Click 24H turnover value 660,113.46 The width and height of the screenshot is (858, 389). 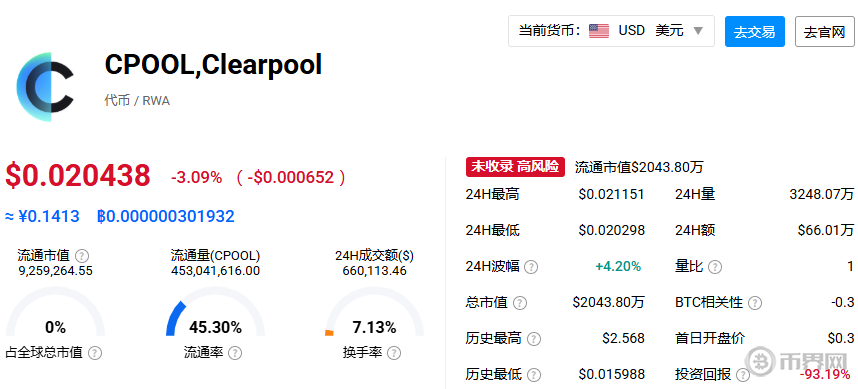coord(374,270)
